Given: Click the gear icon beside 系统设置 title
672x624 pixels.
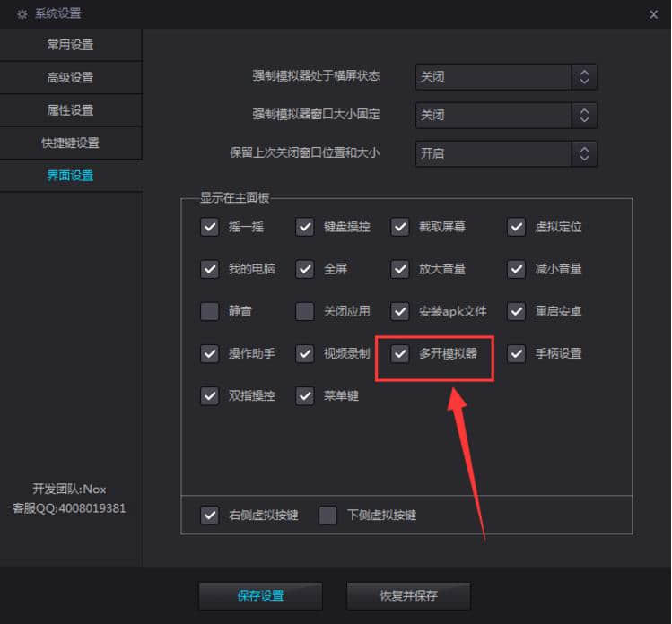Looking at the screenshot, I should (22, 14).
